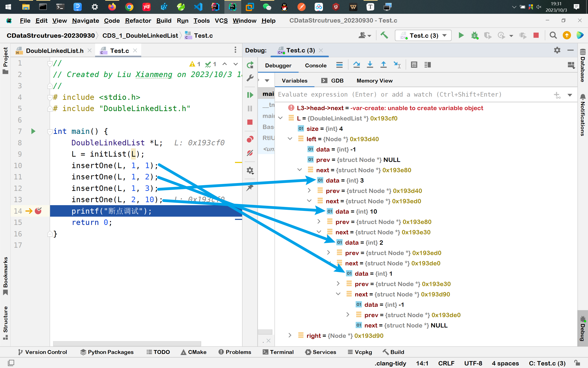Click the editor horizontal scrollbar
The width and height of the screenshot is (588, 368).
pos(127,343)
